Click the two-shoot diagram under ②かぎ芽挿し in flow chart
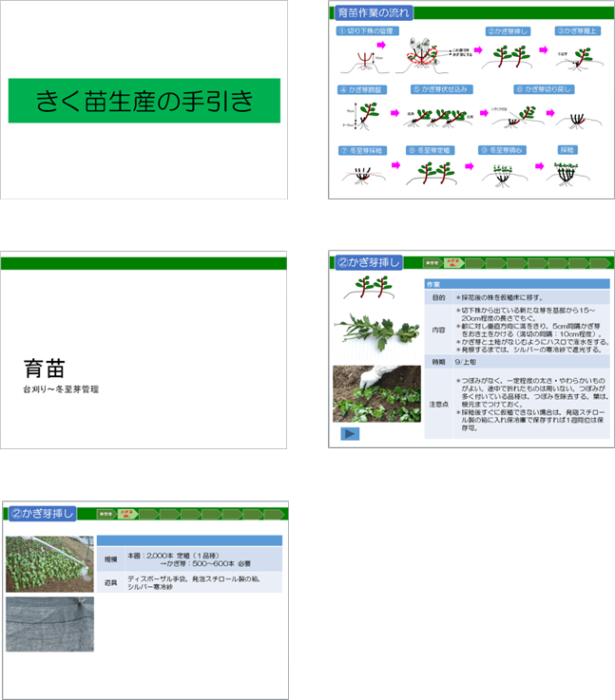 pyautogui.click(x=509, y=56)
